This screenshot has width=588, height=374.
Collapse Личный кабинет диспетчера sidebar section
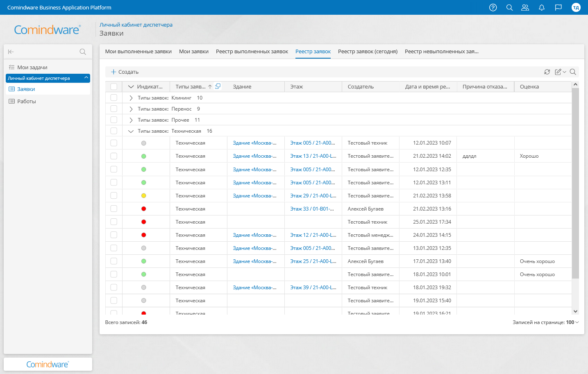tap(86, 78)
